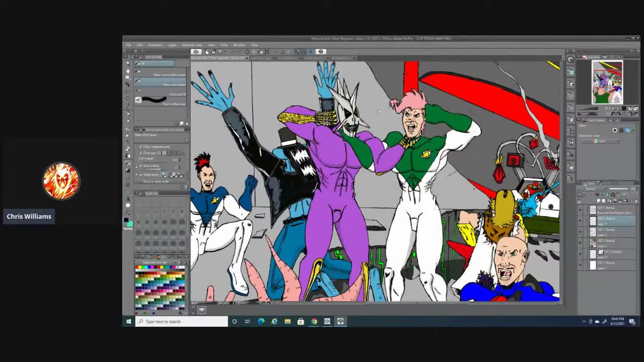The width and height of the screenshot is (644, 362).
Task: Click turquoise sub color swatch
Action: [x=130, y=224]
